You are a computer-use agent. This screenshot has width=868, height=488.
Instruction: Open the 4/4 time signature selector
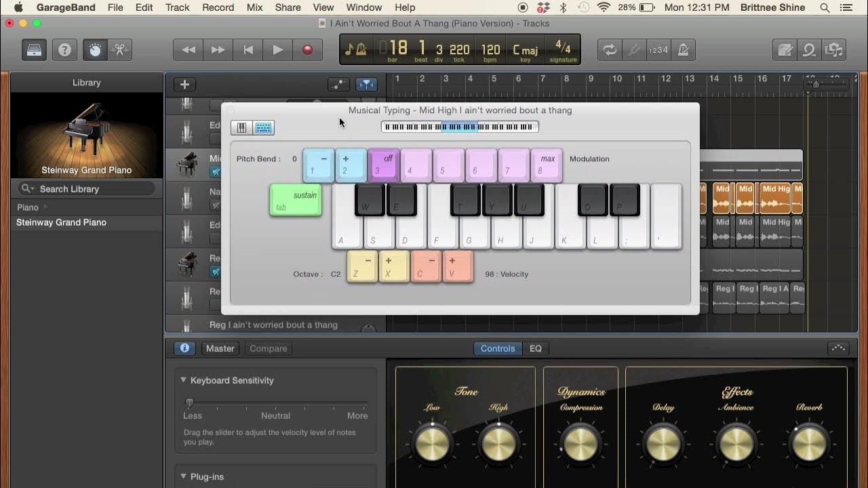point(563,50)
